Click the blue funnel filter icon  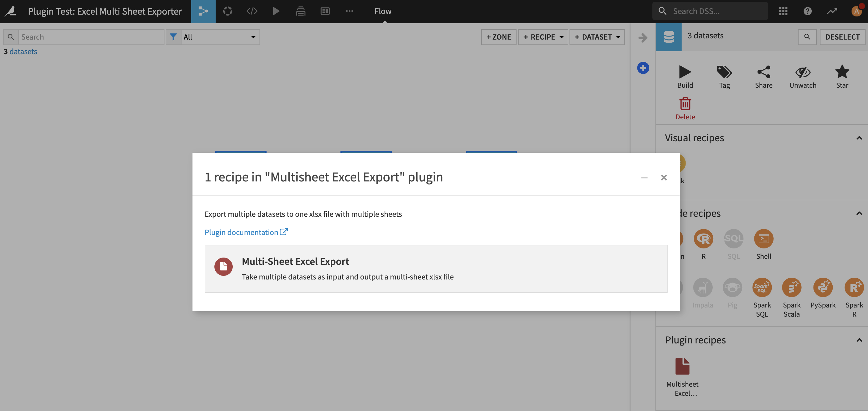(x=173, y=37)
